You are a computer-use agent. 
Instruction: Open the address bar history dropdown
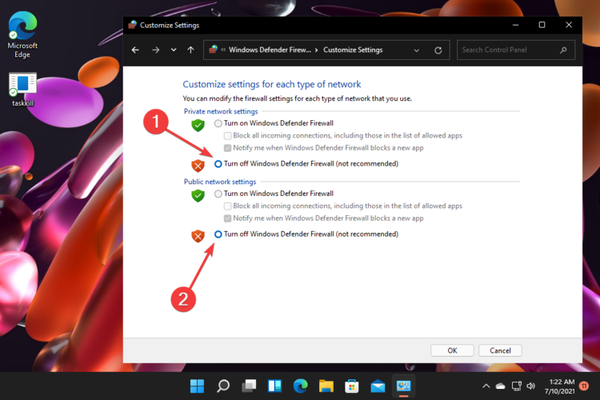click(x=417, y=49)
